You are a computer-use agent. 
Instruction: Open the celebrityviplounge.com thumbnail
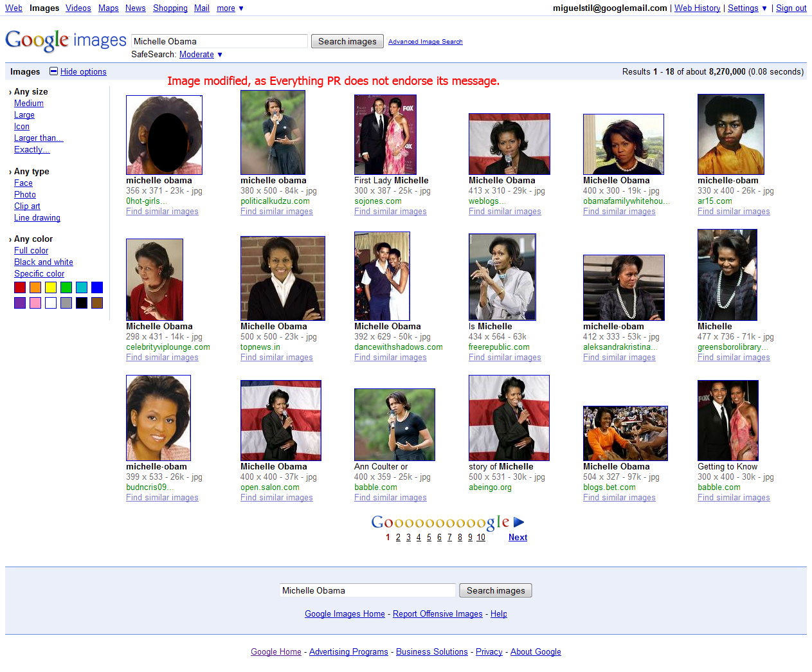tap(154, 280)
